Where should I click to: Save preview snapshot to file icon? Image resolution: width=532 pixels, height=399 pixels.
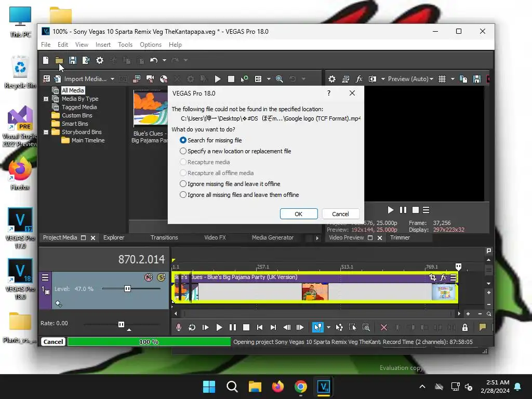477,79
